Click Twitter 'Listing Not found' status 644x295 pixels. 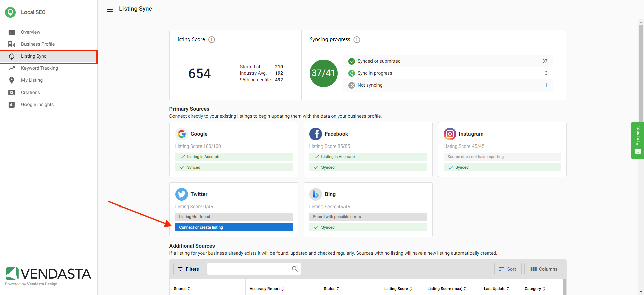point(234,217)
